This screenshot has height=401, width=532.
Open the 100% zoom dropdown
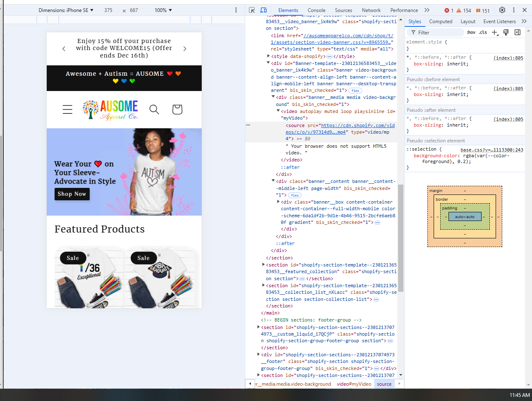point(163,10)
